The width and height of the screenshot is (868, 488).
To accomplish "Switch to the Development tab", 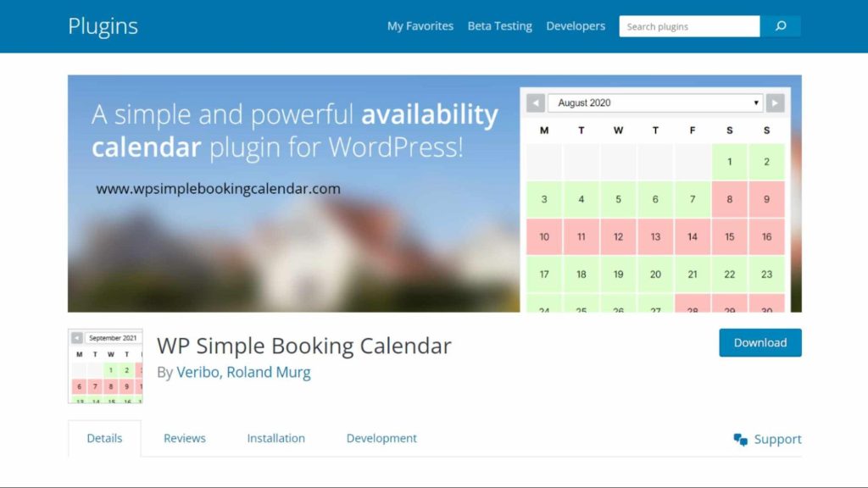I will 381,438.
